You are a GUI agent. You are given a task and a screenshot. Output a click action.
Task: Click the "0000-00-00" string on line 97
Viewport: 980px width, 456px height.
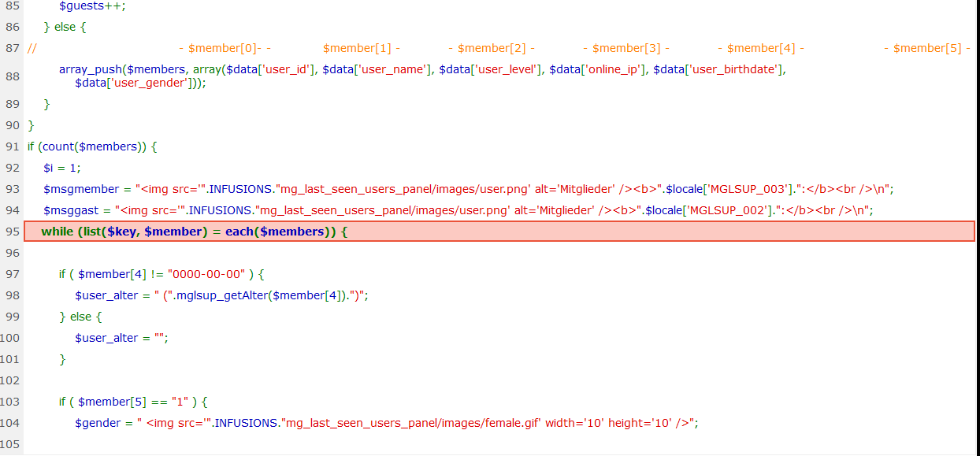[207, 274]
